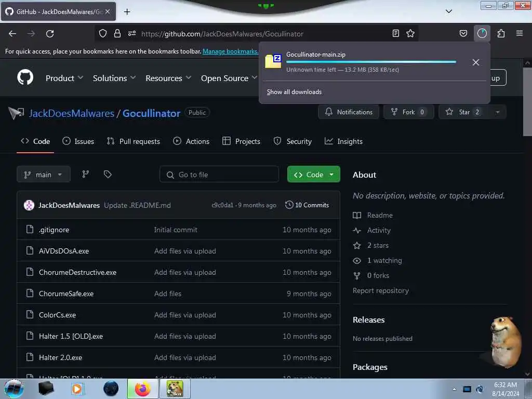The height and width of the screenshot is (399, 532).
Task: View branches via the branch icon
Action: (x=86, y=175)
